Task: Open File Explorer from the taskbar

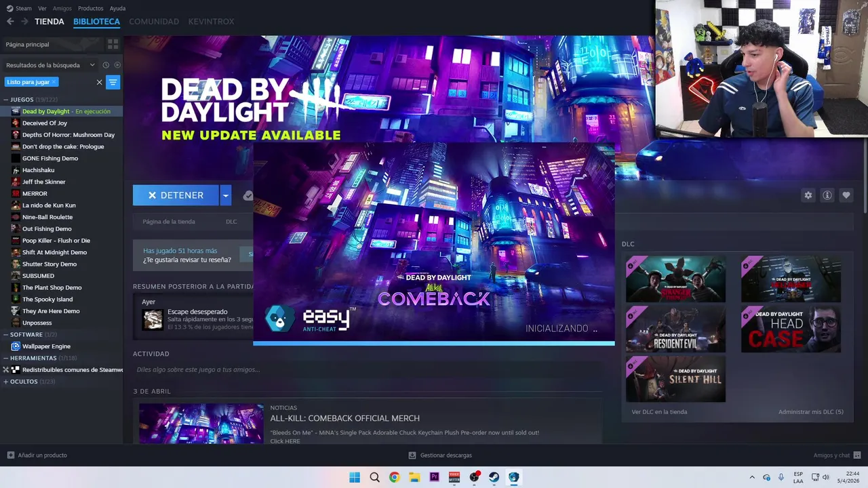Action: pyautogui.click(x=414, y=477)
